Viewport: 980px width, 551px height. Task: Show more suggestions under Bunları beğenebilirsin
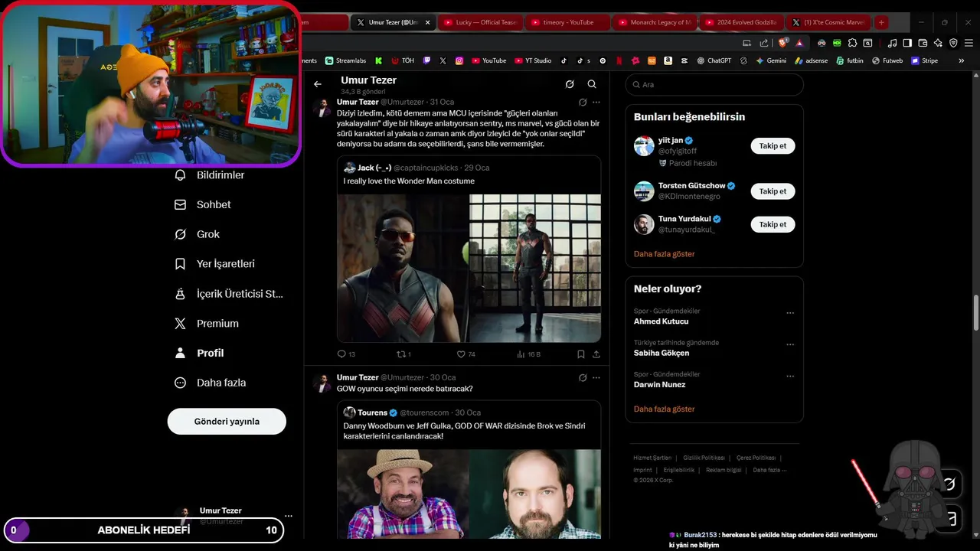click(x=664, y=254)
